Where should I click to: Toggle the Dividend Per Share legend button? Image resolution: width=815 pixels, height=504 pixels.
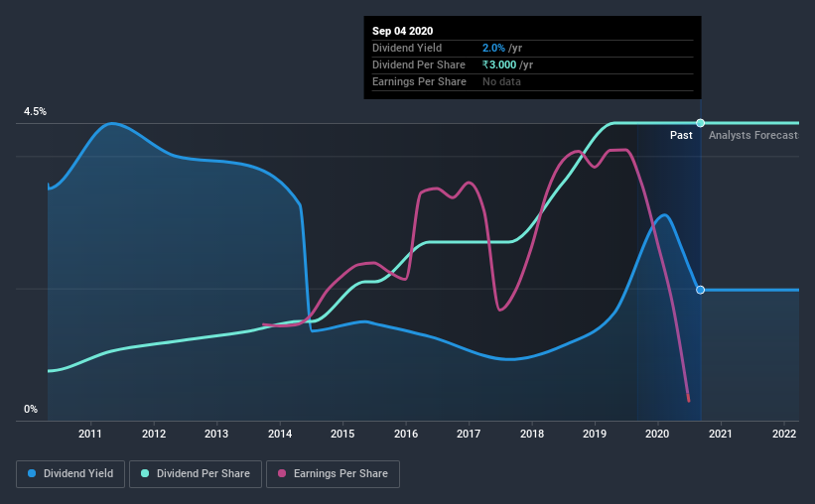196,474
